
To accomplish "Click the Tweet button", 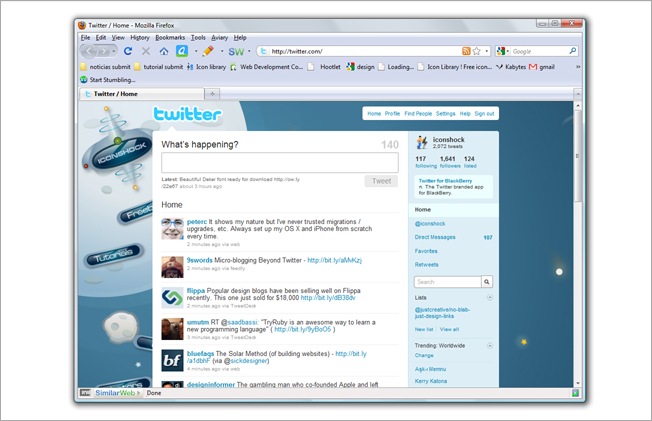I will coord(381,181).
